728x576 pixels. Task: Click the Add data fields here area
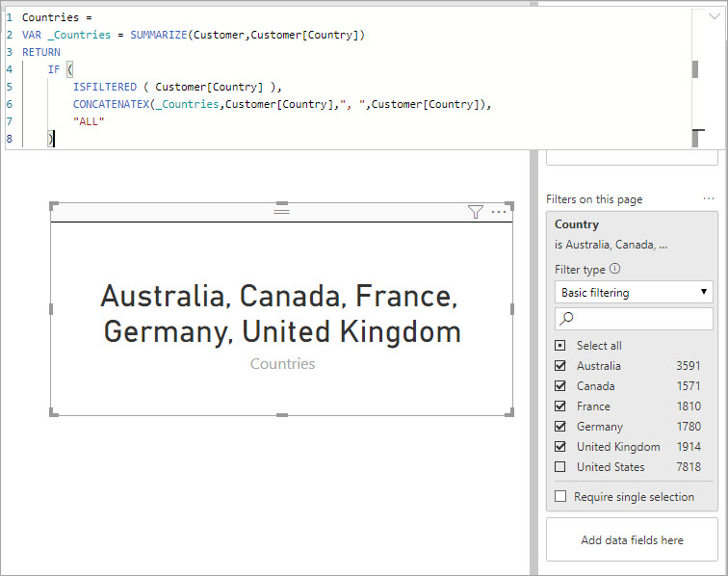(632, 539)
